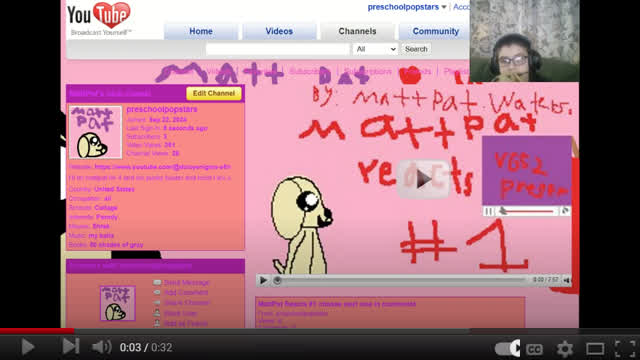The height and width of the screenshot is (360, 640).
Task: Click Send Message link
Action: click(x=187, y=282)
